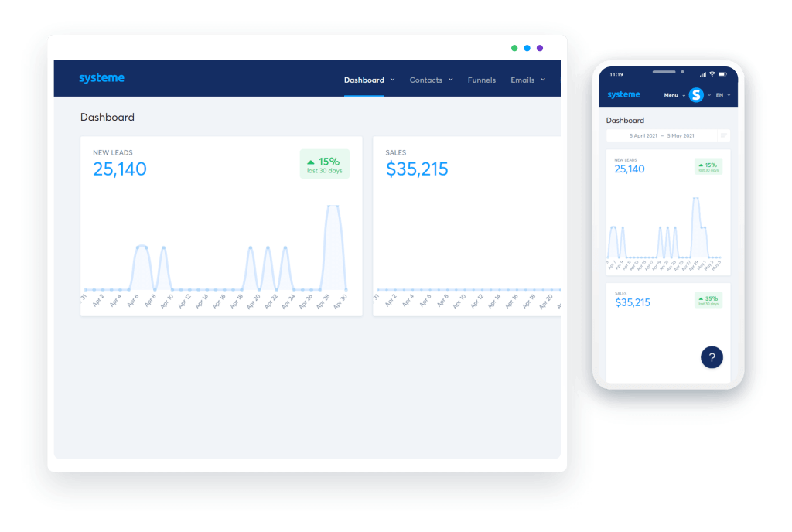The image size is (792, 532).
Task: Expand the Contacts dropdown arrow
Action: pyautogui.click(x=451, y=80)
